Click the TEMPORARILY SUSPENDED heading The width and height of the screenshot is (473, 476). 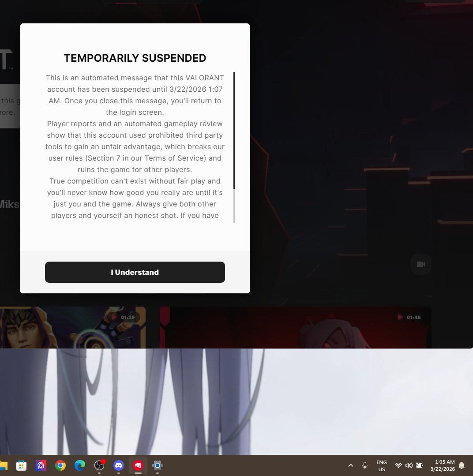(x=135, y=58)
